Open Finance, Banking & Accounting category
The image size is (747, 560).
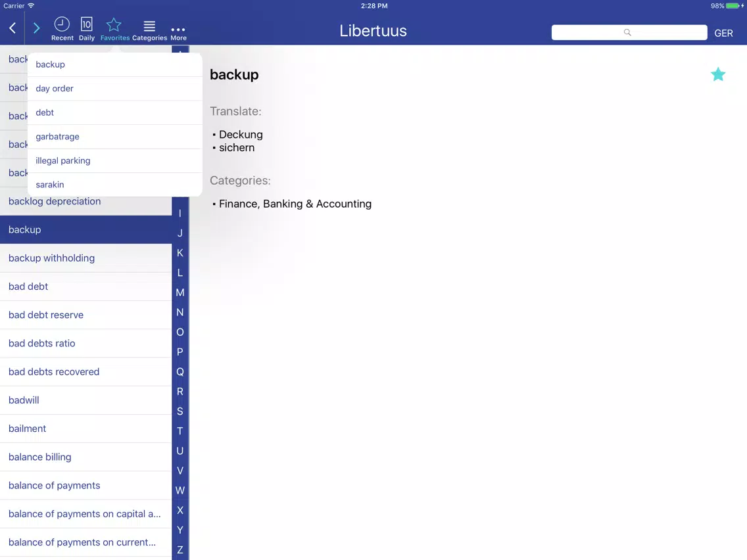click(x=295, y=204)
